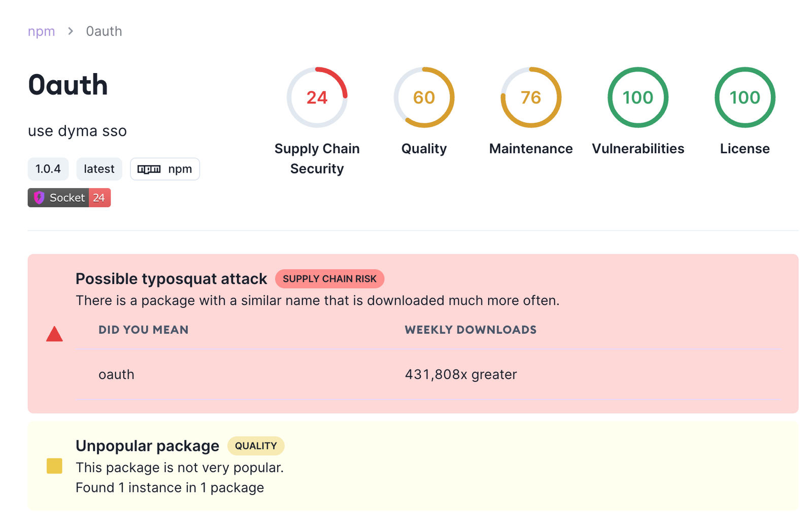Expand the Possible typosquat attack alert

[171, 279]
